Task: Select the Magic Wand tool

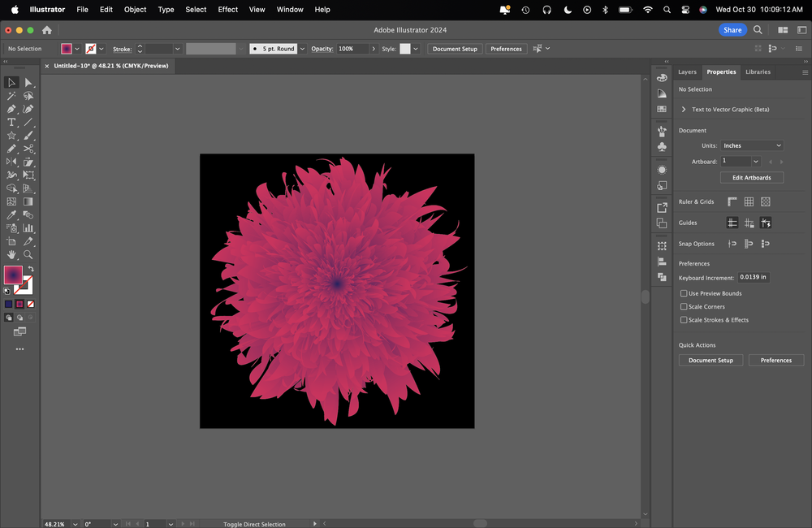Action: coord(11,96)
